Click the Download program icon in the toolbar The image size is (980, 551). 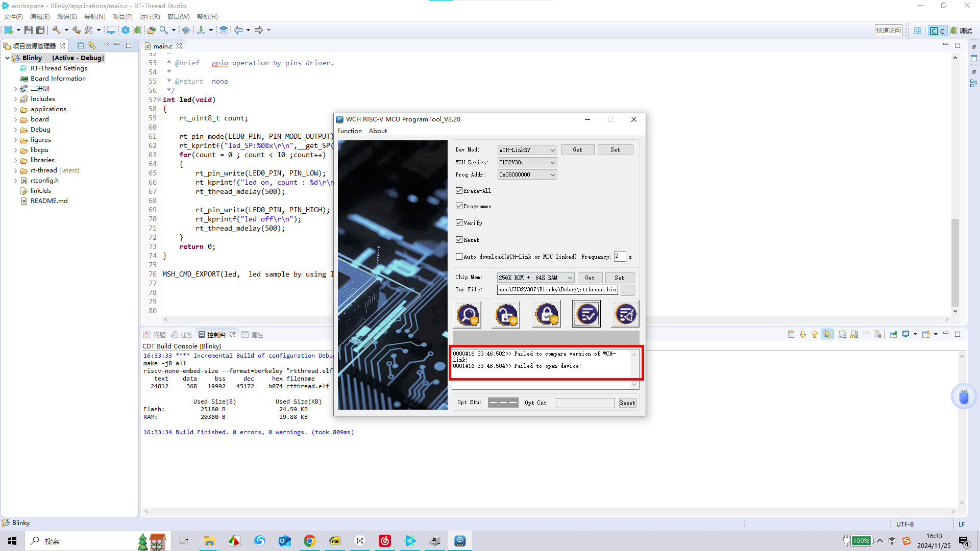(x=201, y=31)
